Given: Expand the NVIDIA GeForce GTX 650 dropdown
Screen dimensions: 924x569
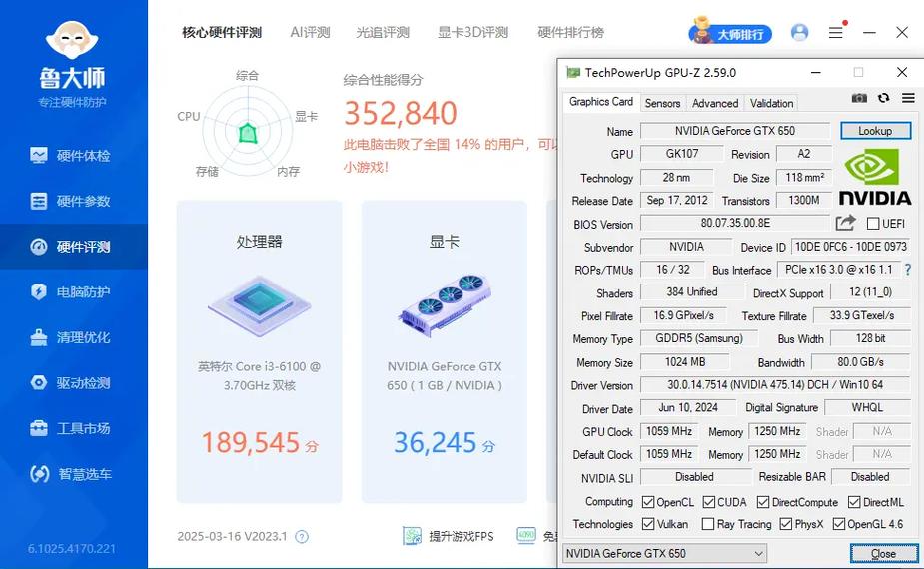Looking at the screenshot, I should point(663,553).
